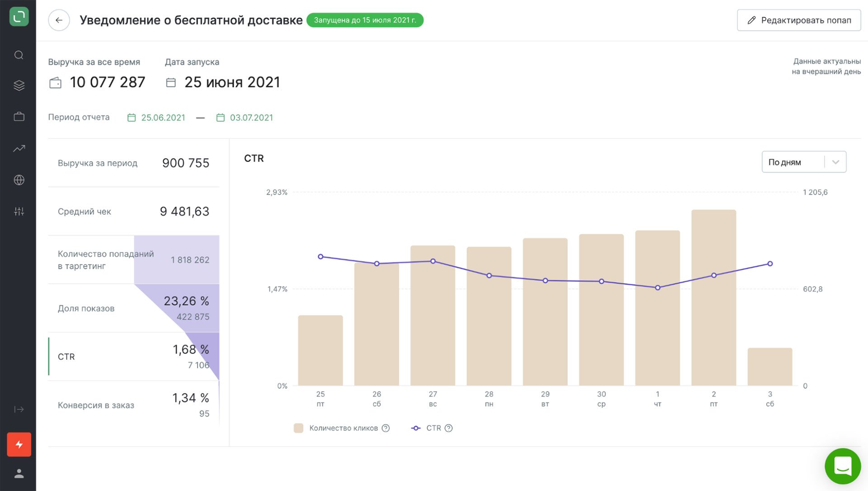This screenshot has width=868, height=491.
Task: Open the layers section in sidebar
Action: point(19,86)
